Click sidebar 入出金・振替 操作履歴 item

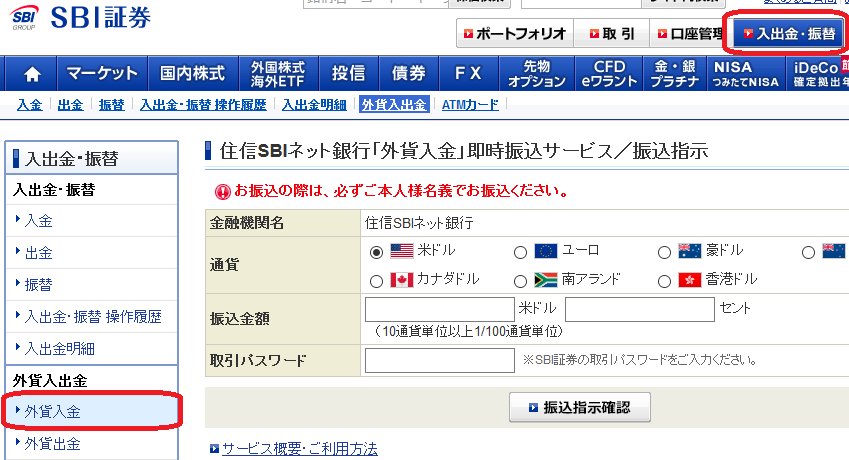click(92, 317)
